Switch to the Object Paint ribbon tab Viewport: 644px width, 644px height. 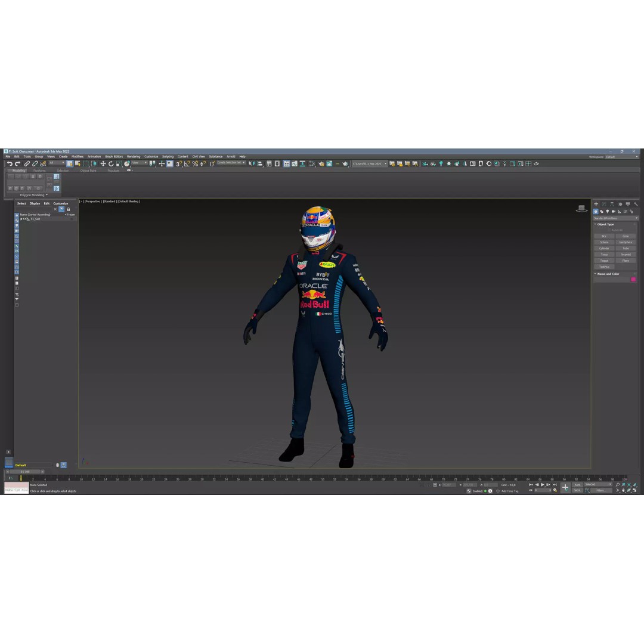[88, 171]
